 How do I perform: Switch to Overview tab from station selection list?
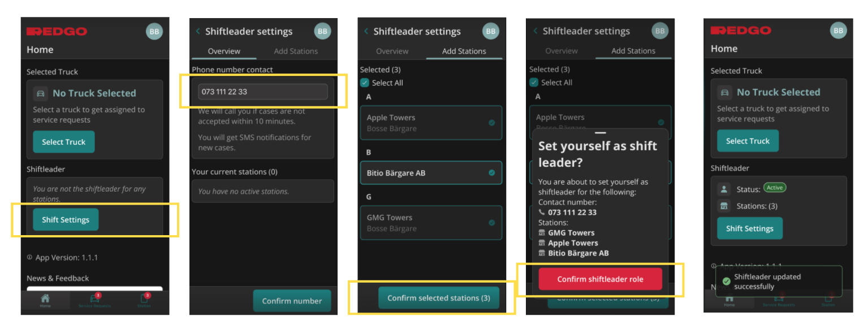click(x=392, y=51)
